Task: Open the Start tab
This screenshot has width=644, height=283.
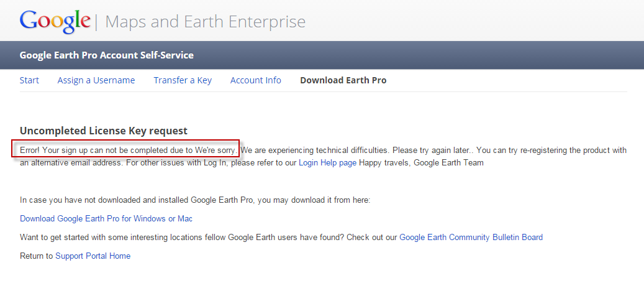Action: (x=29, y=80)
